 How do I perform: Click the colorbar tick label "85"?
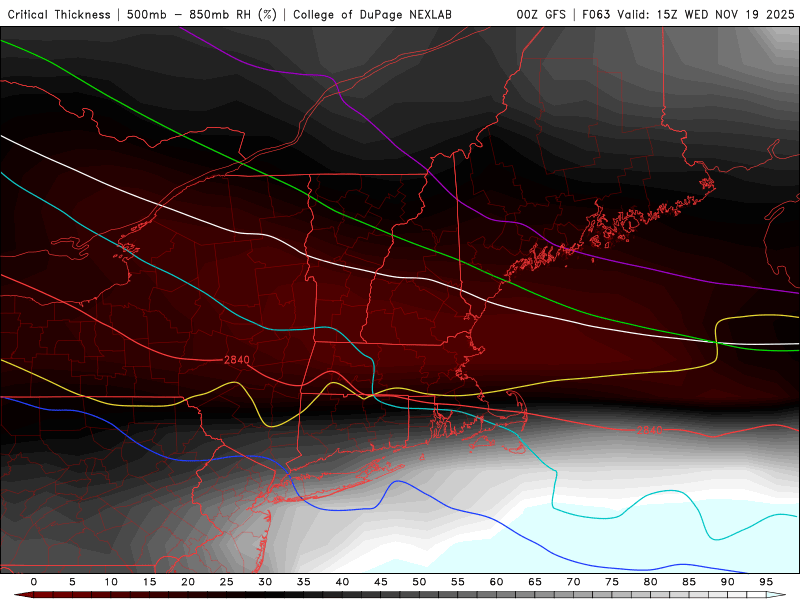tap(689, 582)
